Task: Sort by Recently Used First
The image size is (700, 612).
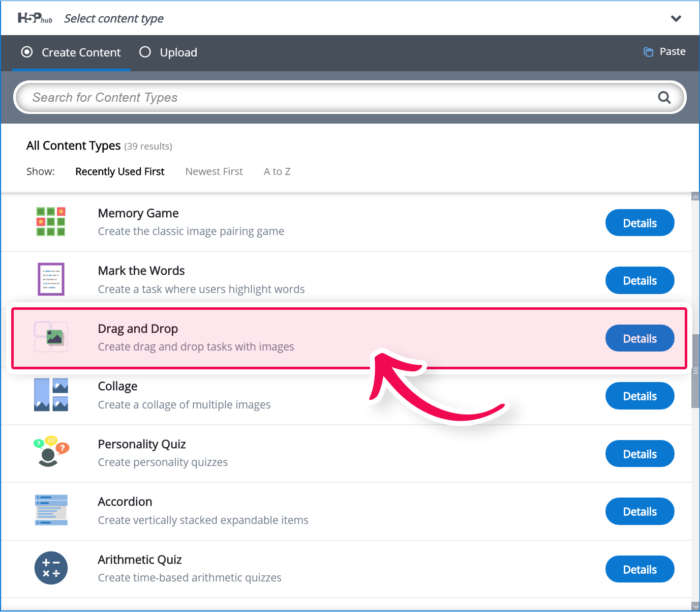Action: pos(120,171)
